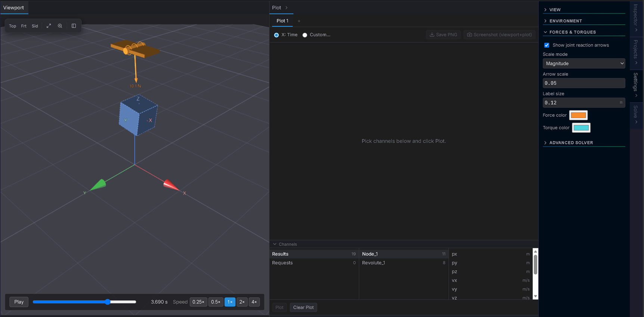The height and width of the screenshot is (317, 644).
Task: Select the Requests channel group
Action: coord(314,263)
